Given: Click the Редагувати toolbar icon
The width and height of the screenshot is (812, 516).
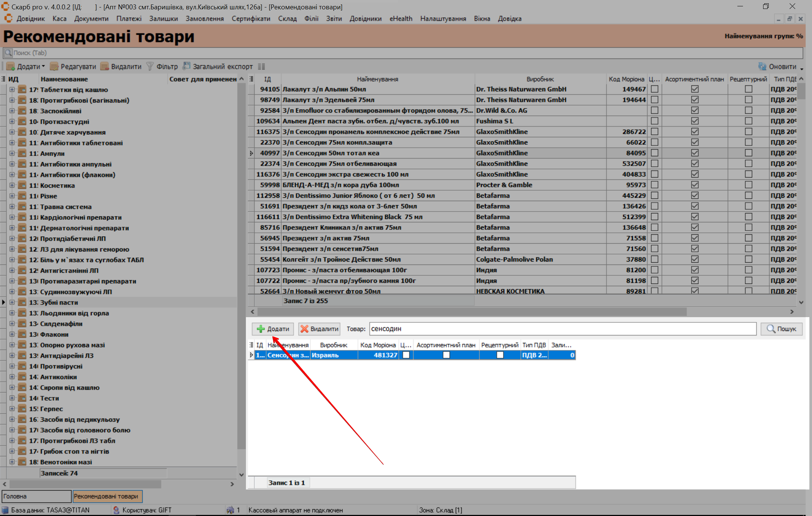Looking at the screenshot, I should coord(54,66).
